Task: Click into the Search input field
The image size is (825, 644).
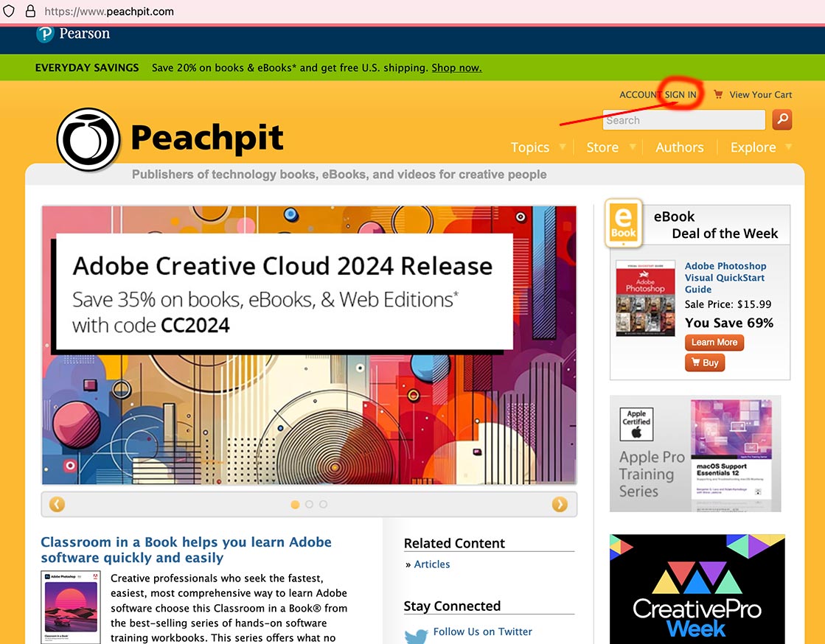Action: click(x=683, y=120)
